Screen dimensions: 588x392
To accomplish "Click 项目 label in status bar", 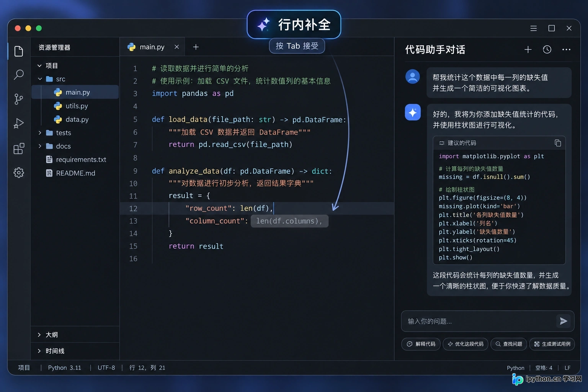I will point(24,368).
